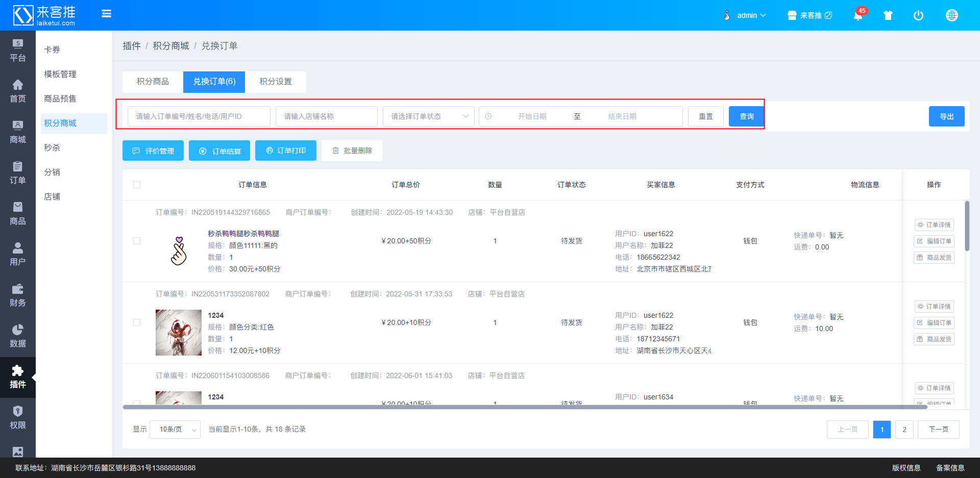This screenshot has height=478, width=980.
Task: Click the 订单打印 button
Action: (286, 150)
